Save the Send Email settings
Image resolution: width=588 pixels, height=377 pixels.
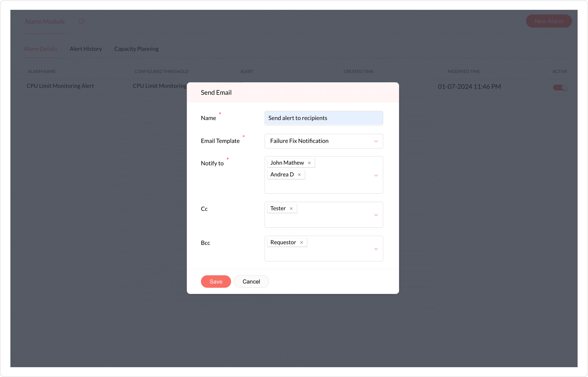[x=216, y=282]
